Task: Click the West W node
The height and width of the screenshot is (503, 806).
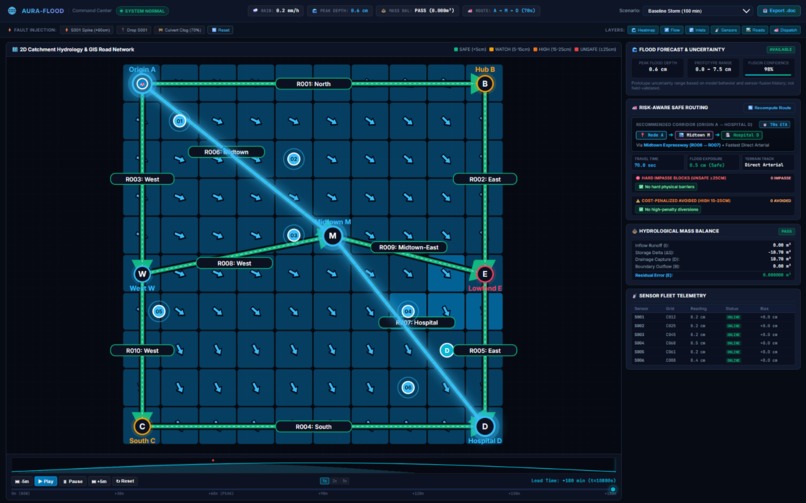Action: (142, 274)
